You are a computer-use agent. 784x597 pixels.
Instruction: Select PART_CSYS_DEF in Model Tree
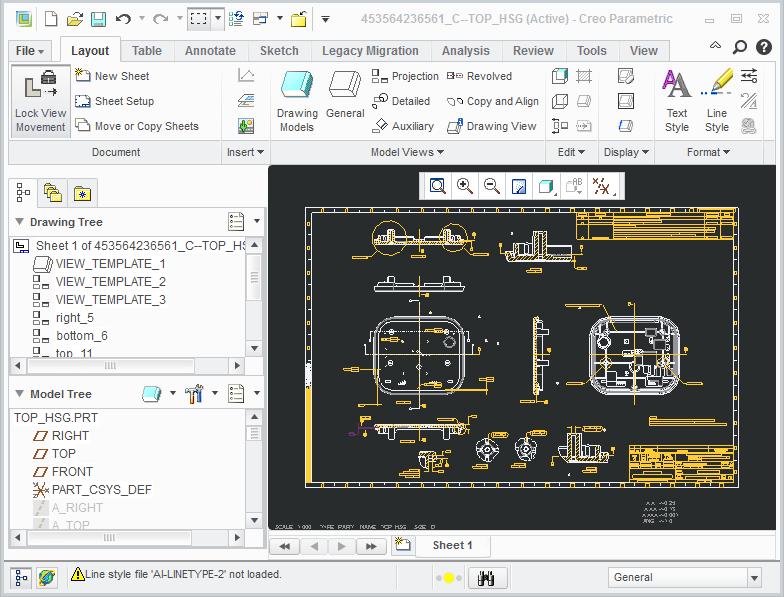pos(92,490)
